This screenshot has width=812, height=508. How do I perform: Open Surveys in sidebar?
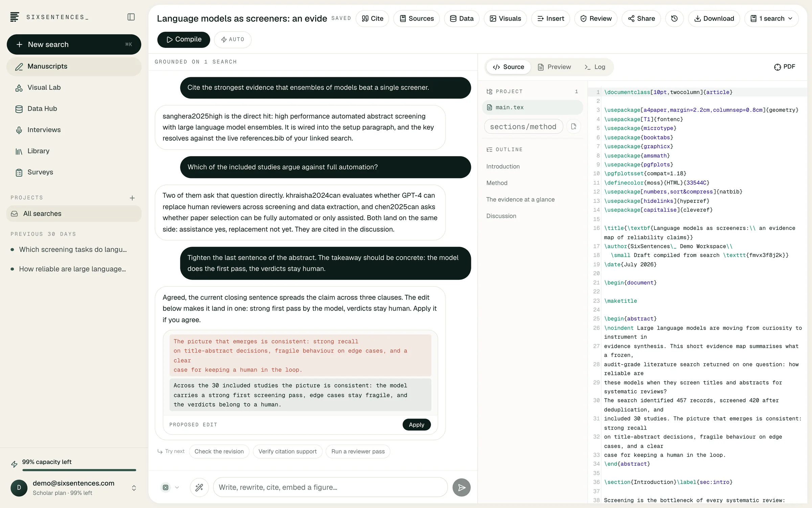pos(74,172)
